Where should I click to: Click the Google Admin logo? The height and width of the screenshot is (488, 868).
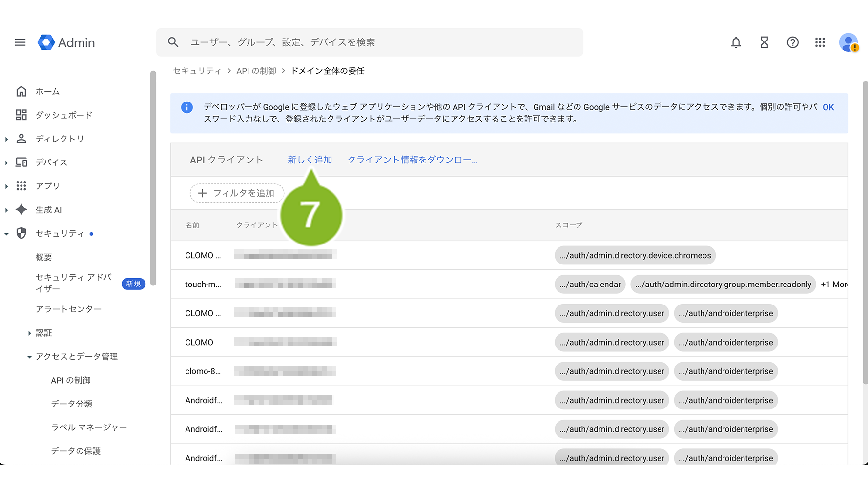66,42
